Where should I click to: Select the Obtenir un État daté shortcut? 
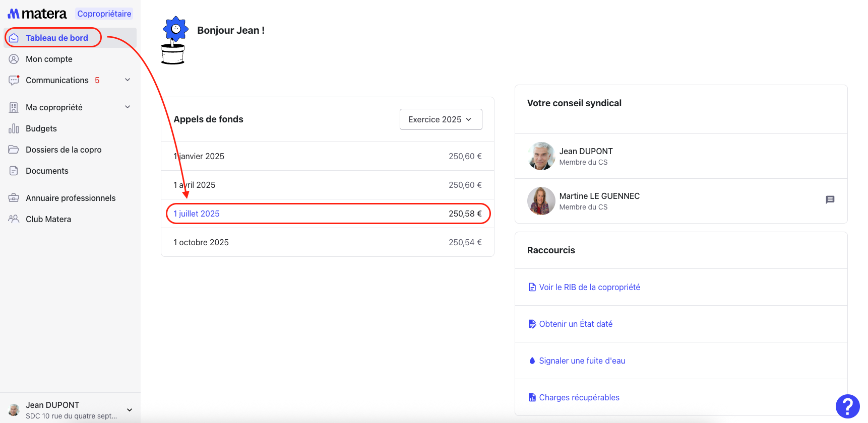click(x=575, y=324)
